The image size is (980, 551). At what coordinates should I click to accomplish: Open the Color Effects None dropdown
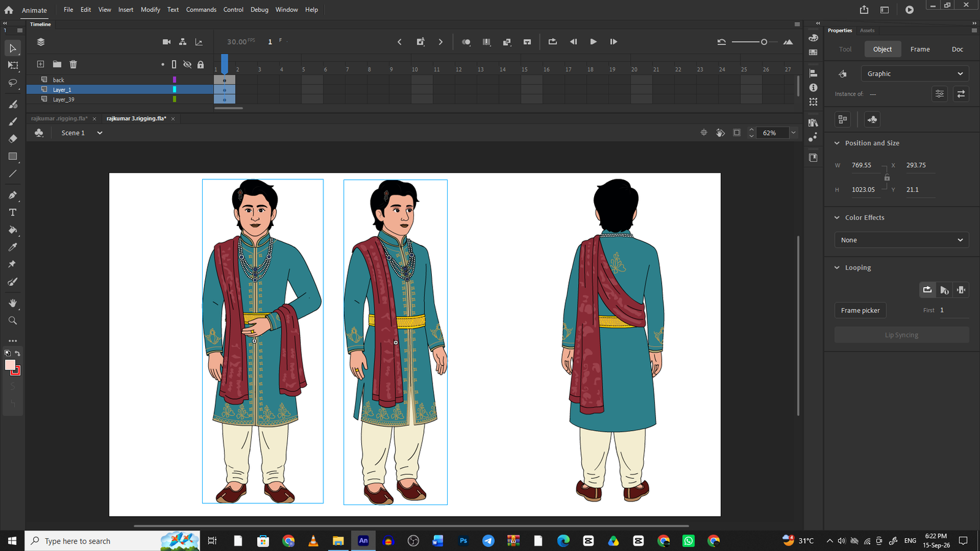tap(902, 240)
